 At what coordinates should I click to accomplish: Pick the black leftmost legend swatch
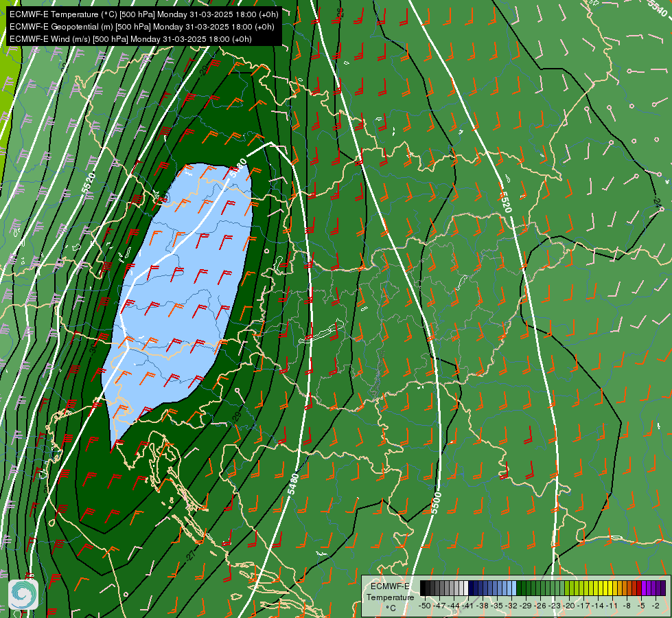[x=423, y=588]
